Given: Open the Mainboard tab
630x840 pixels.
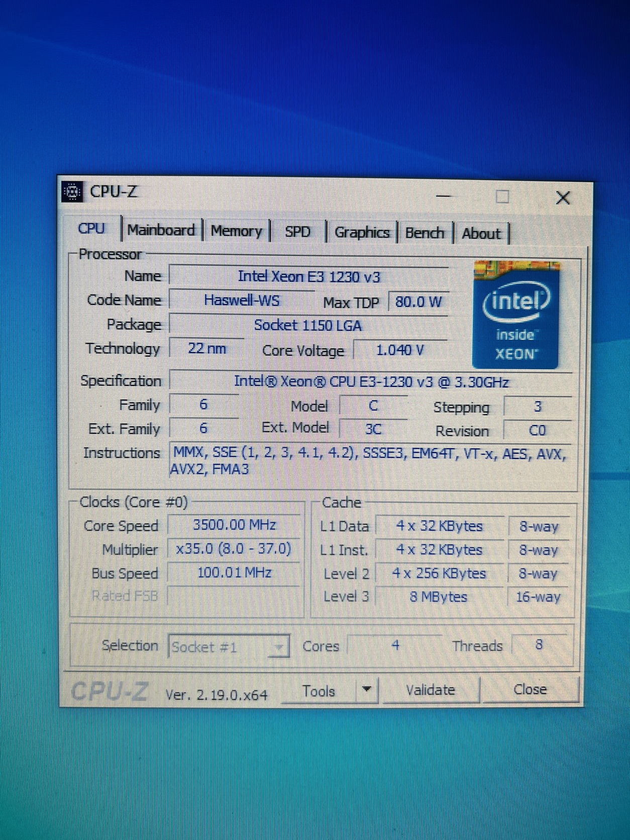Looking at the screenshot, I should [161, 230].
